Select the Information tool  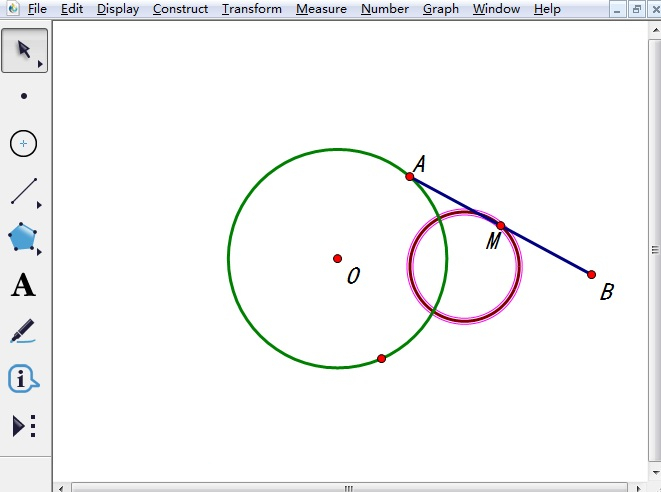tap(24, 379)
